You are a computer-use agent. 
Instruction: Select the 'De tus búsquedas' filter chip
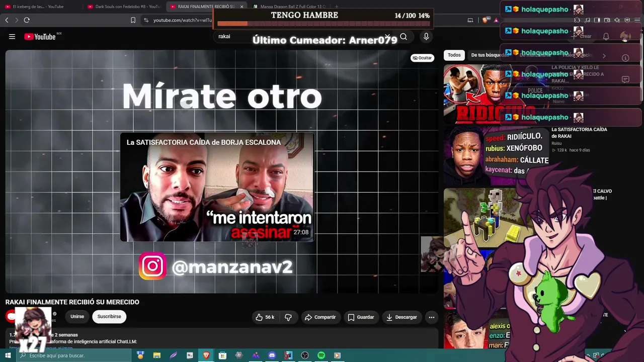click(x=490, y=55)
